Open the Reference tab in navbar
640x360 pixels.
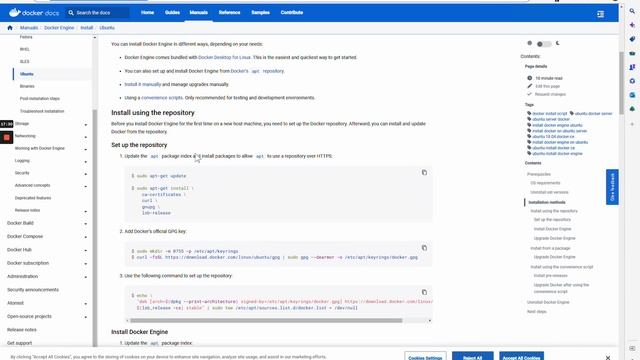pos(229,13)
